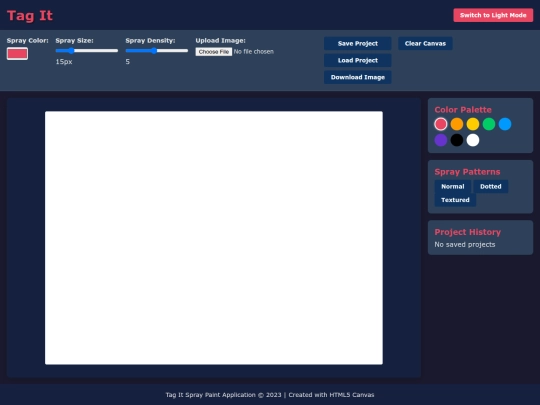Click the 'No file chosen' text
Image resolution: width=540 pixels, height=405 pixels.
pos(253,52)
